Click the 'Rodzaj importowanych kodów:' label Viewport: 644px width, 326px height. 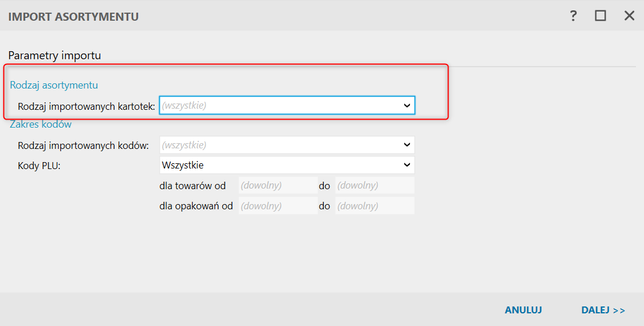pyautogui.click(x=83, y=145)
